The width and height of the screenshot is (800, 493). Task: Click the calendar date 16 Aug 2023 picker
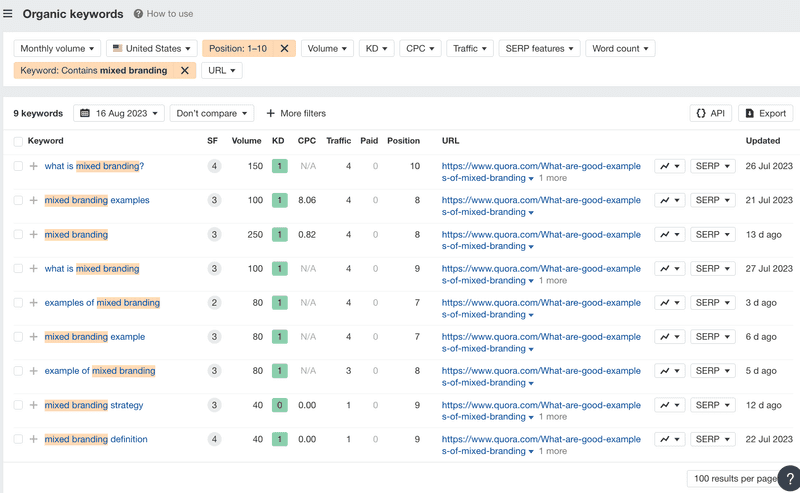coord(119,113)
